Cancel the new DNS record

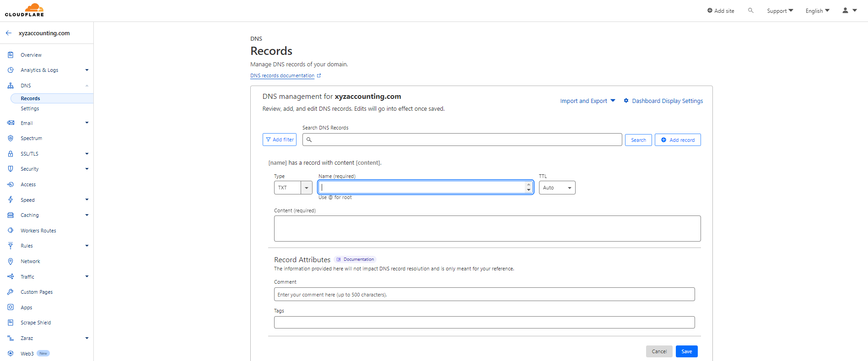(x=659, y=351)
